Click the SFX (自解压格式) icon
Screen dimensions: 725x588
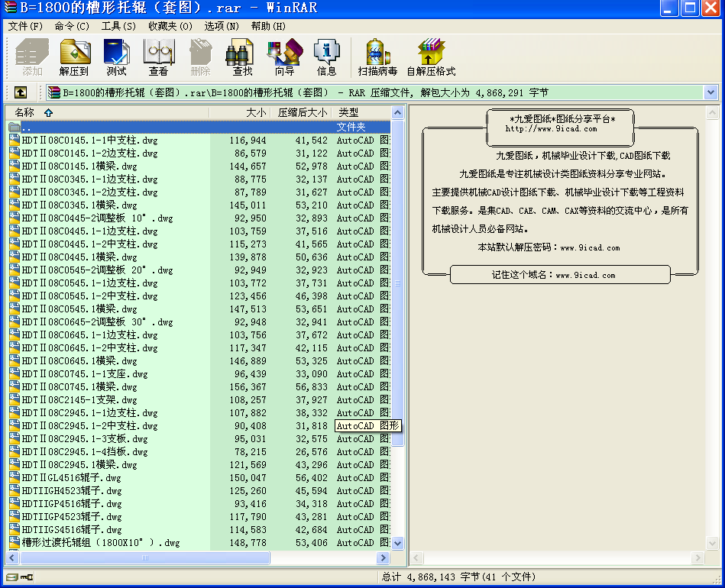(431, 57)
